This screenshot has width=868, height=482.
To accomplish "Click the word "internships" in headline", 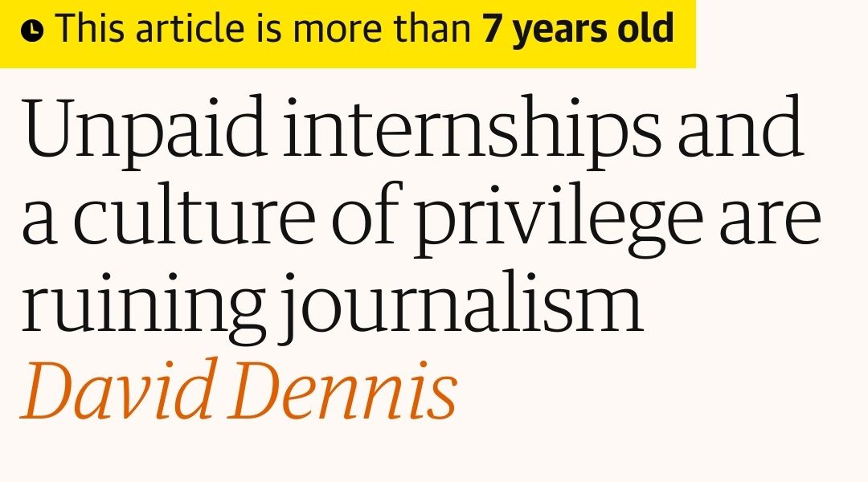I will (x=472, y=132).
